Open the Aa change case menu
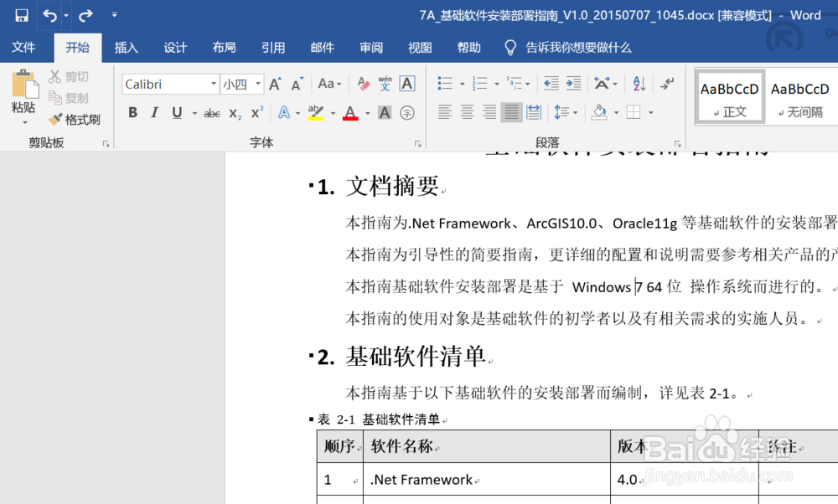Screen dimensions: 838x504 tap(329, 84)
